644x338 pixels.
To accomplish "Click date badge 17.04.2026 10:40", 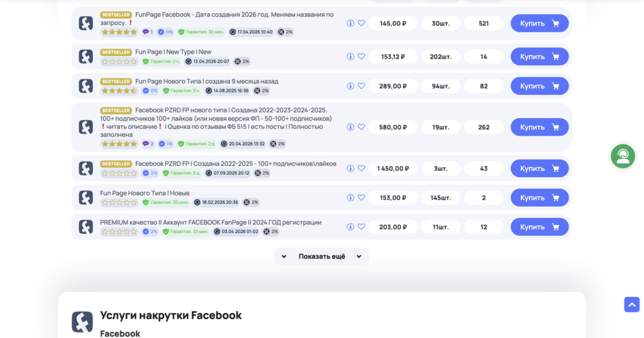I will click(251, 32).
